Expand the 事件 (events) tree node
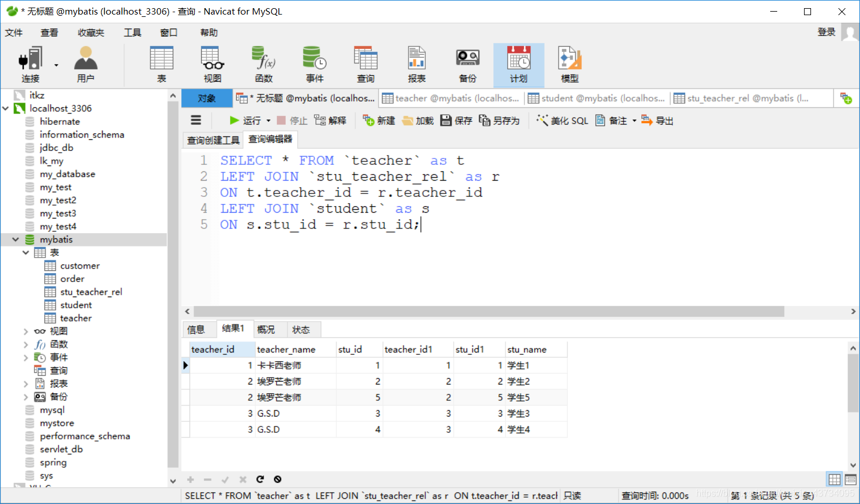Viewport: 860px width, 504px height. click(x=26, y=357)
